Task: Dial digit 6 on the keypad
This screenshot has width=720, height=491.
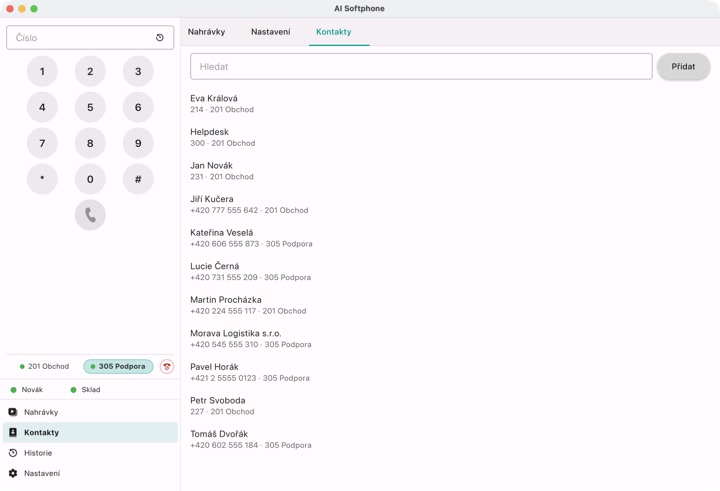Action: pos(138,107)
